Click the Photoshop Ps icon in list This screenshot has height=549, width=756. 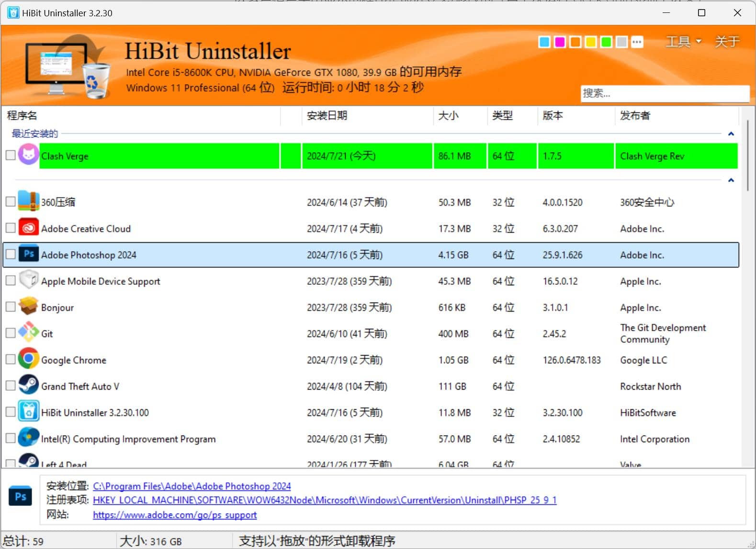click(28, 254)
